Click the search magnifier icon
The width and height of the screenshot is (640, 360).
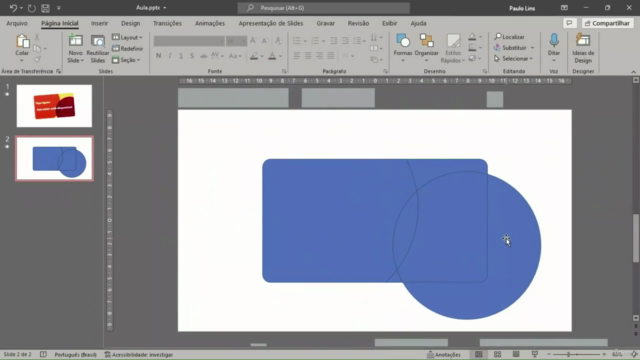(250, 8)
